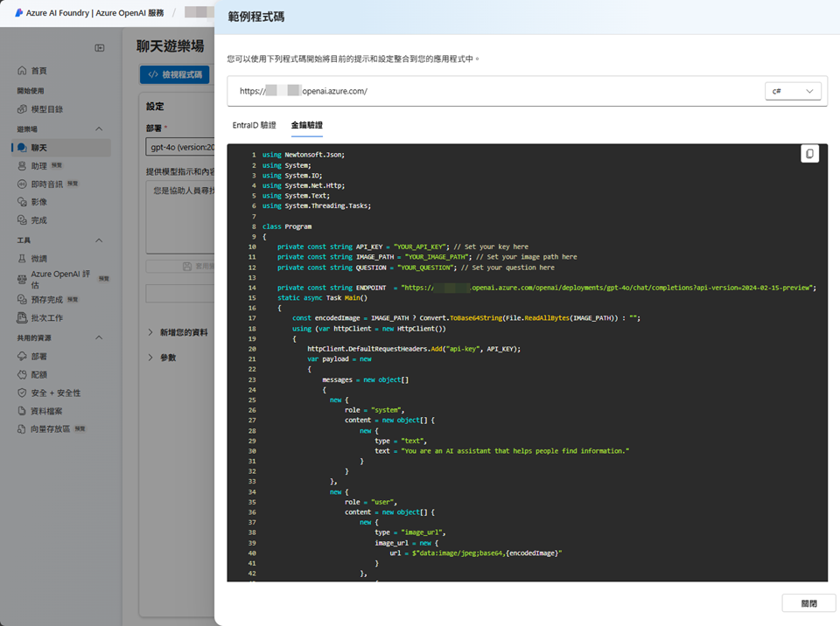840x626 pixels.
Task: Go to 配額 under 共用的資源
Action: coord(39,375)
